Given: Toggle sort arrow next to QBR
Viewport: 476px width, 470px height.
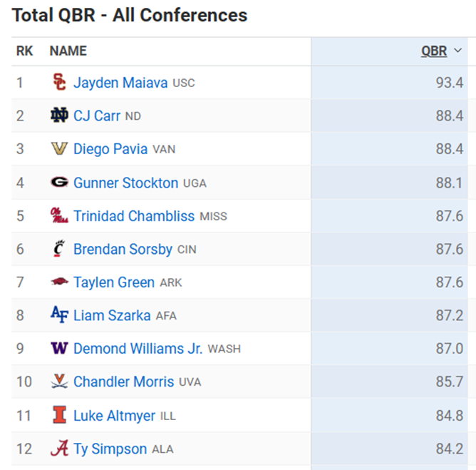Looking at the screenshot, I should pyautogui.click(x=457, y=51).
